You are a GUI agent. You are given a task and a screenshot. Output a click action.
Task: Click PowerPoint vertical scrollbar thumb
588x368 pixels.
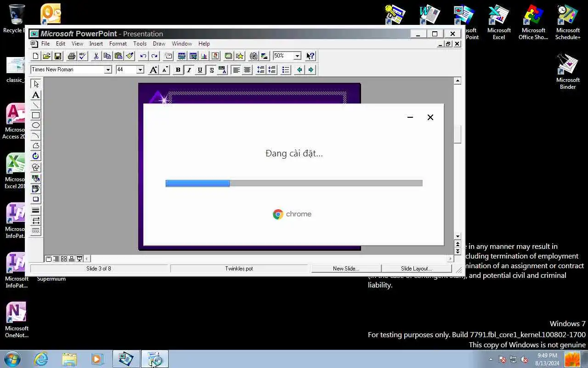tap(458, 134)
